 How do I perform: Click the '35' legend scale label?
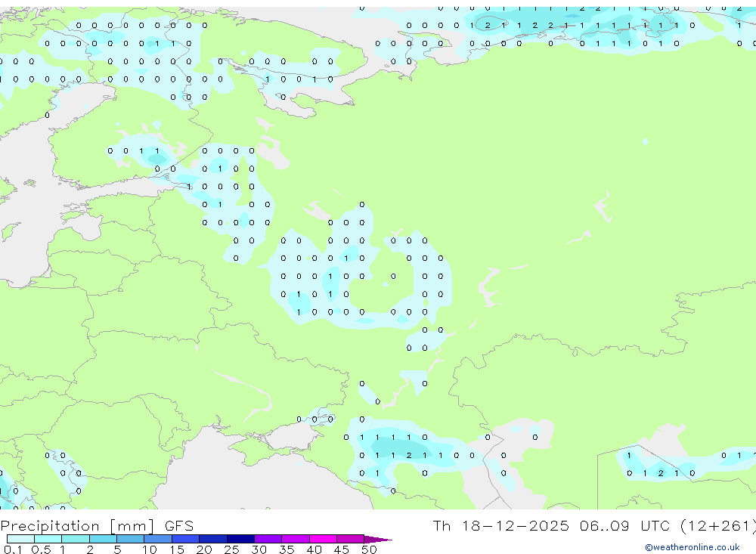287,549
